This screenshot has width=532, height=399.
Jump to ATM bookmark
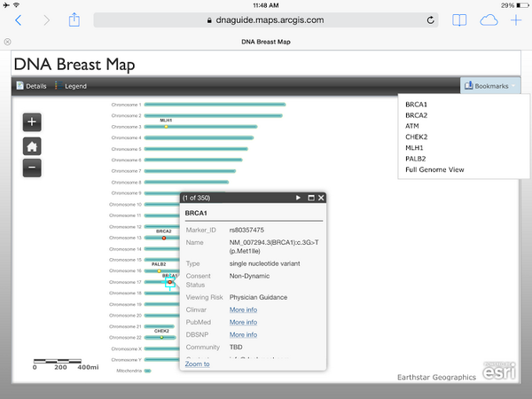point(412,126)
